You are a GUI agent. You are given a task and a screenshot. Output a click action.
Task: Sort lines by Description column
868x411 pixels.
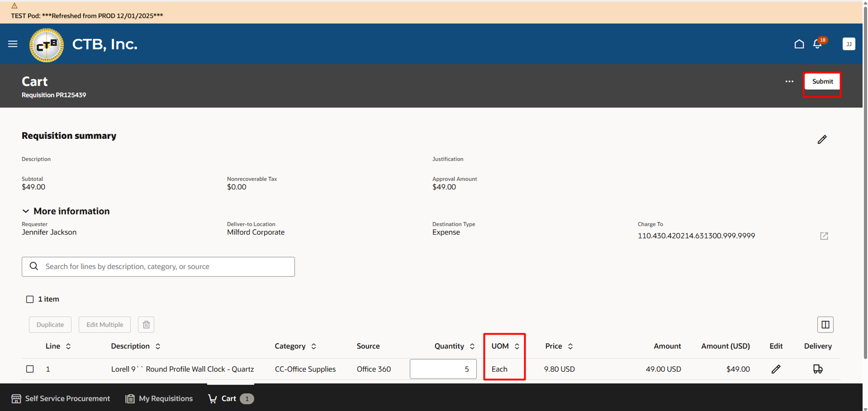[158, 346]
